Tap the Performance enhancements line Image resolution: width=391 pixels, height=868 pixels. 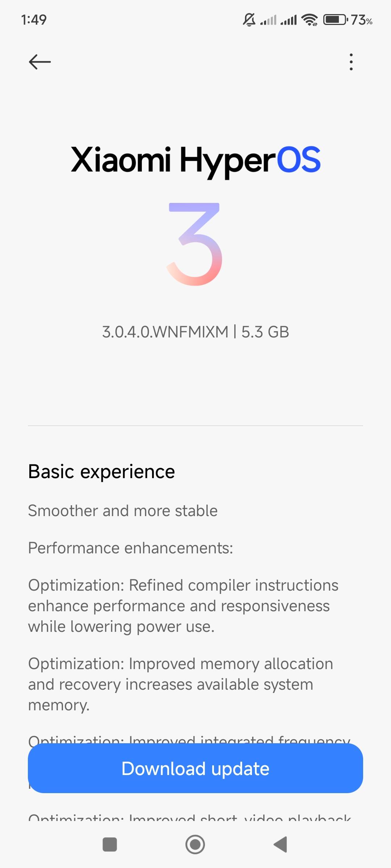(131, 548)
